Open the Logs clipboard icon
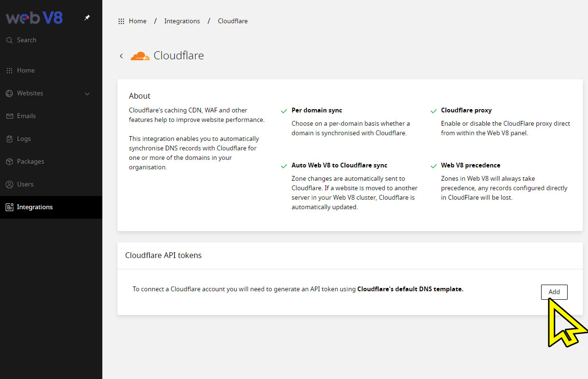588x379 pixels. 9,139
